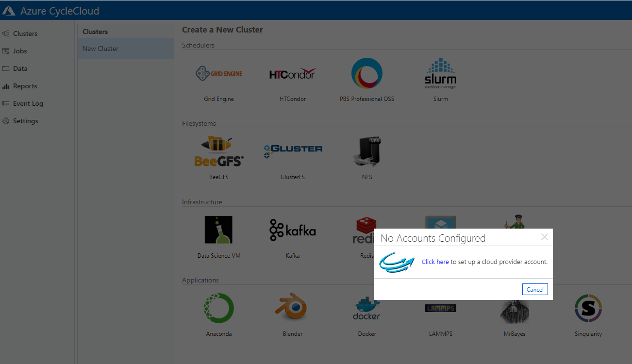Choose the Slurm workload manager icon
Viewport: 632px width, 364px height.
(440, 74)
